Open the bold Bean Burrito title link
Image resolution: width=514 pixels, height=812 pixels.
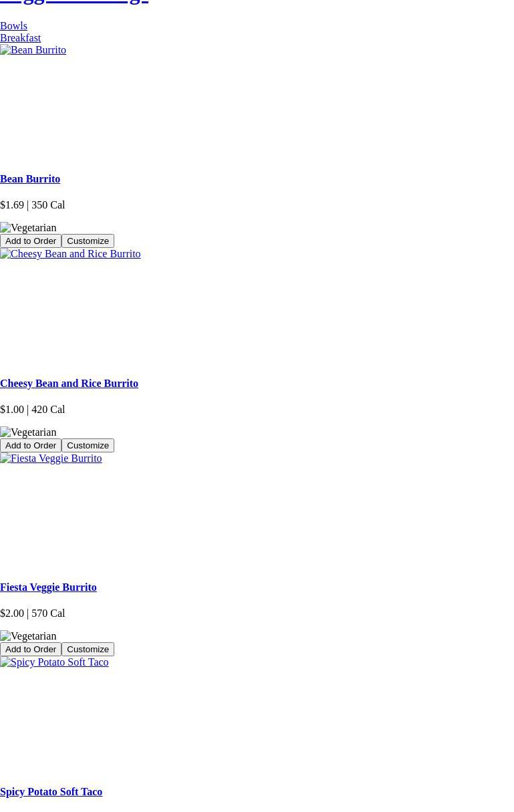(x=30, y=179)
